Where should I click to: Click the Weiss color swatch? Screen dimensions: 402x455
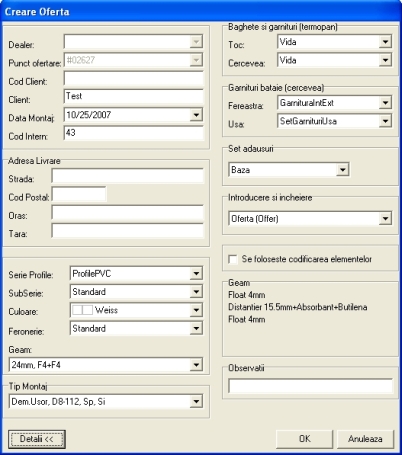82,310
